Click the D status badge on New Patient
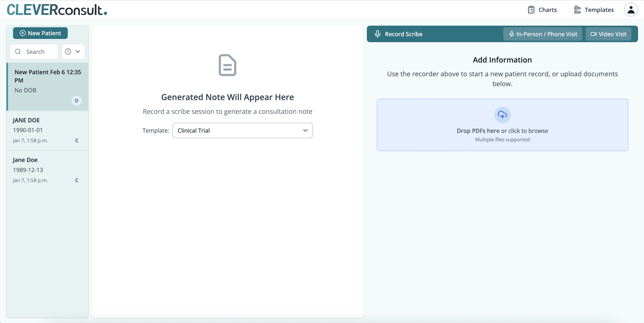Viewport: 644px width, 323px height. click(76, 101)
